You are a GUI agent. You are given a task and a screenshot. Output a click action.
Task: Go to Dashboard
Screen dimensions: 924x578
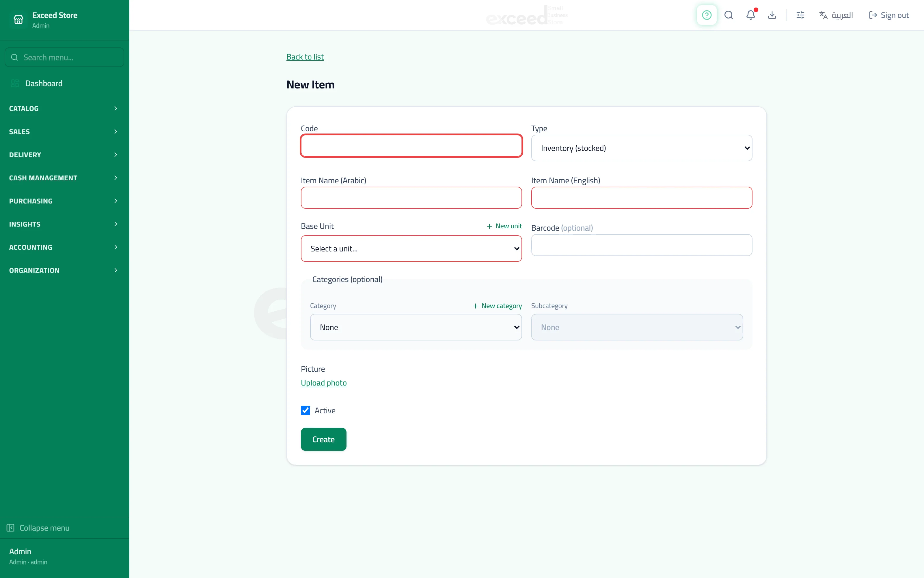(x=64, y=83)
